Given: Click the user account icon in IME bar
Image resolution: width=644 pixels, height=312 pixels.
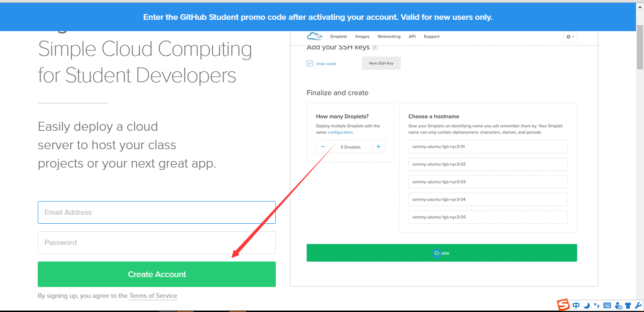Looking at the screenshot, I should [x=618, y=305].
